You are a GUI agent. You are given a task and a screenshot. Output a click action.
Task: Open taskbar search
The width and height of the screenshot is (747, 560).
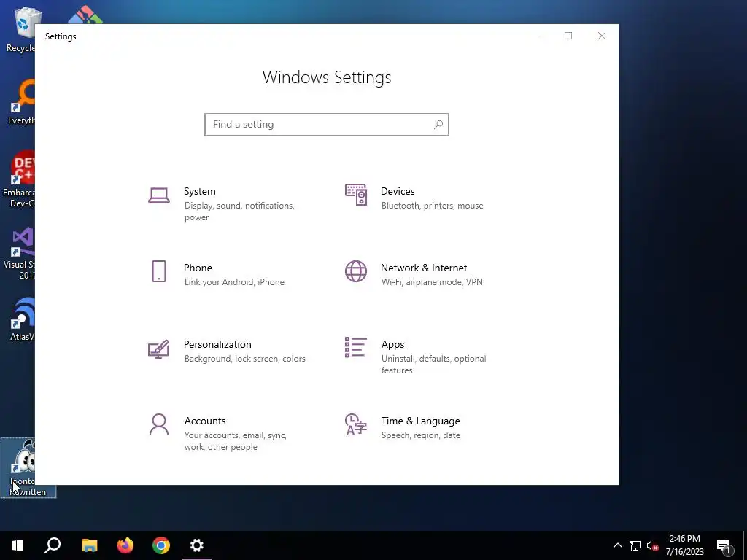53,545
